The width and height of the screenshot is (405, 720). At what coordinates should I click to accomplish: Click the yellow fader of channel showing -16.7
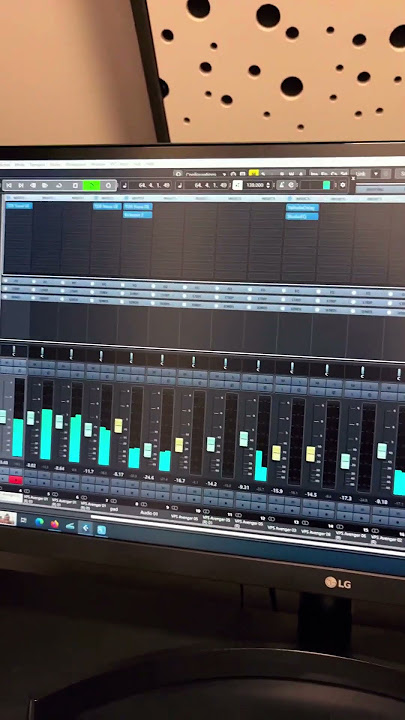[x=179, y=444]
